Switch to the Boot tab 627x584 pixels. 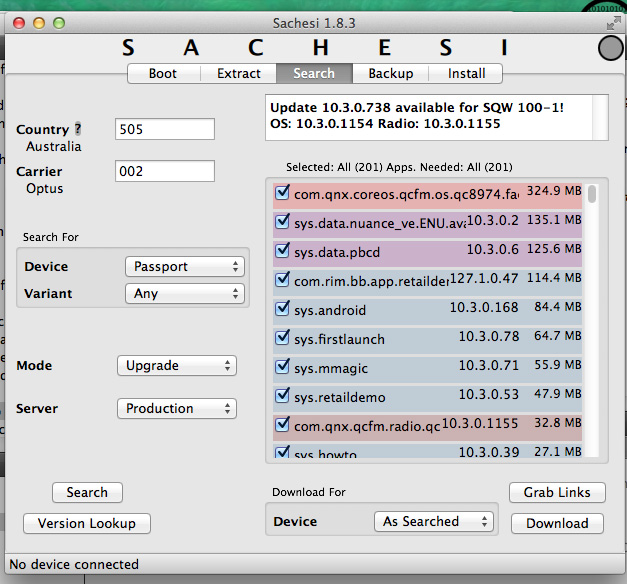click(163, 74)
